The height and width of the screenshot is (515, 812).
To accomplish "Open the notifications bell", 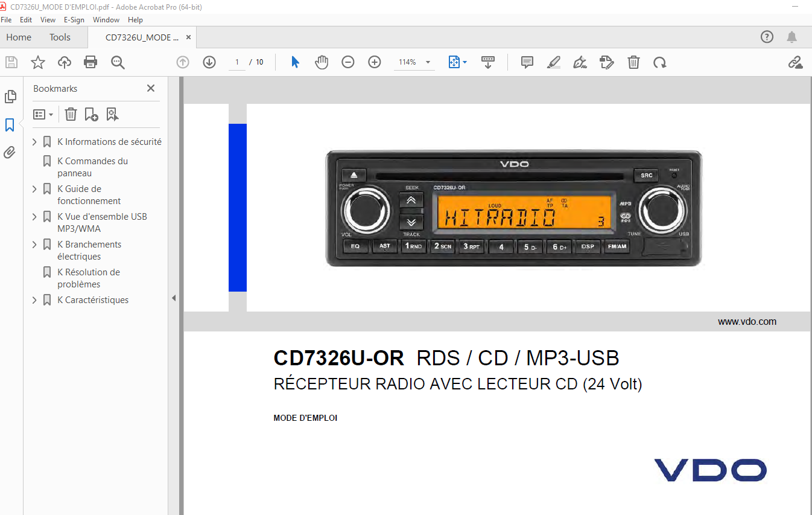I will coord(792,37).
